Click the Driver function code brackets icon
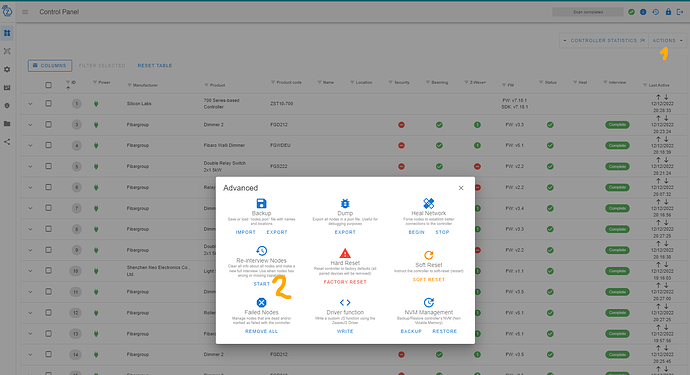 point(345,302)
